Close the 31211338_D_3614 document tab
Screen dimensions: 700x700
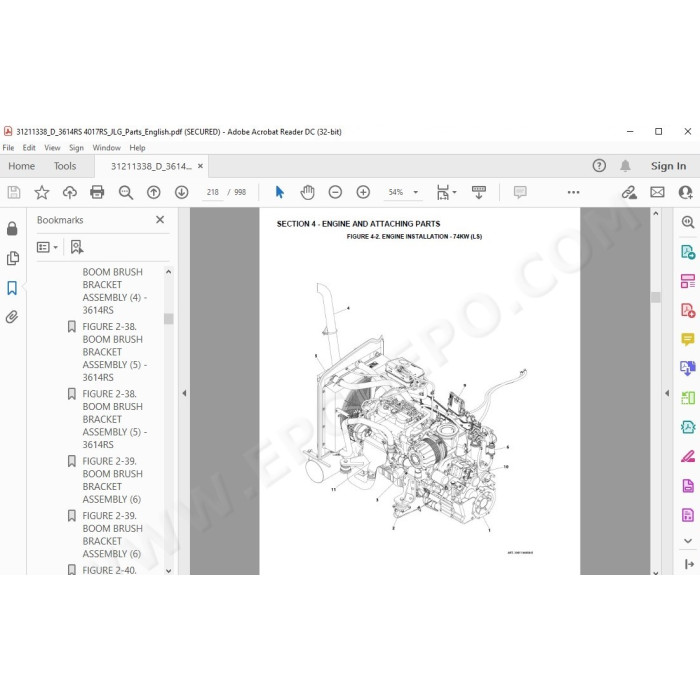200,166
